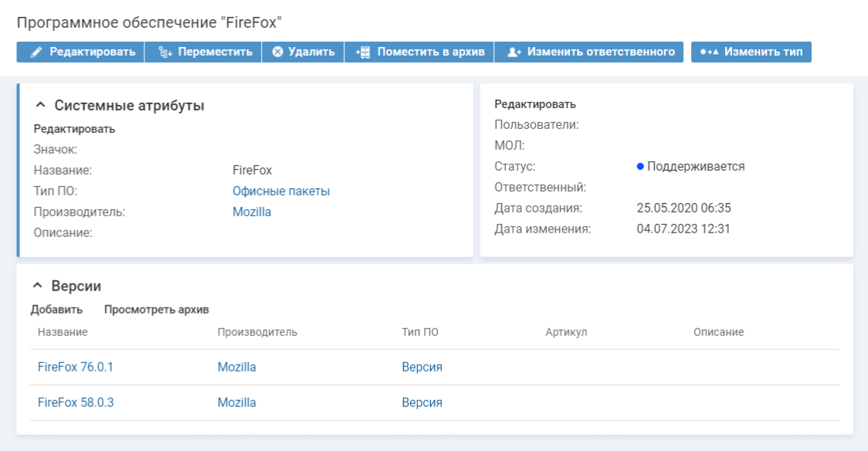The width and height of the screenshot is (868, 451).
Task: Click the Значок: label
Action: (x=56, y=149)
